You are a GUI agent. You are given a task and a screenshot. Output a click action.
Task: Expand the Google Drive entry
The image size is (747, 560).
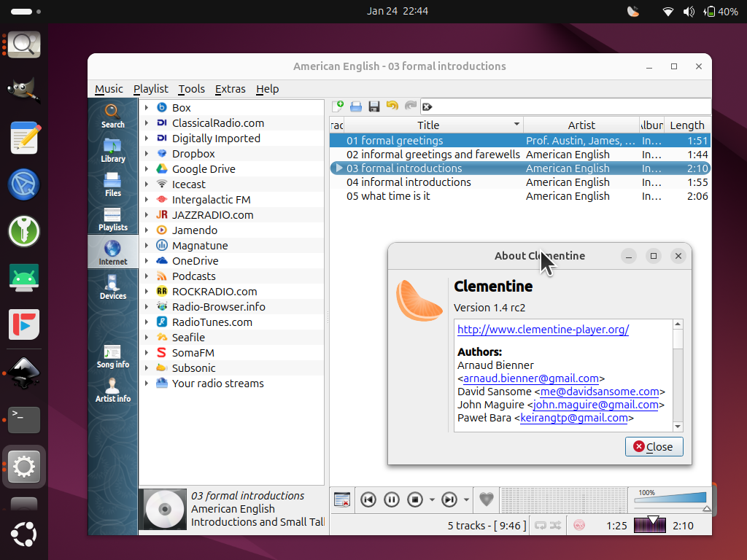point(146,168)
